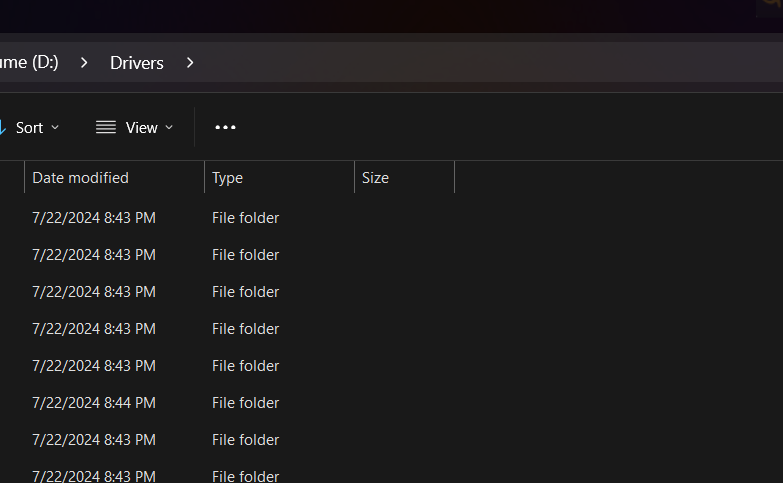Click the Sort text label
The height and width of the screenshot is (483, 783).
point(29,127)
